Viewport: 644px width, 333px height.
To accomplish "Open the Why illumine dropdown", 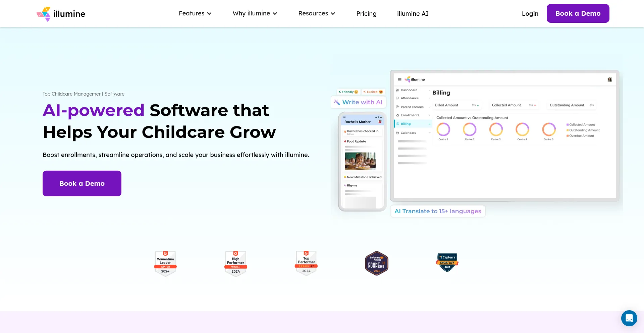I will pos(255,13).
